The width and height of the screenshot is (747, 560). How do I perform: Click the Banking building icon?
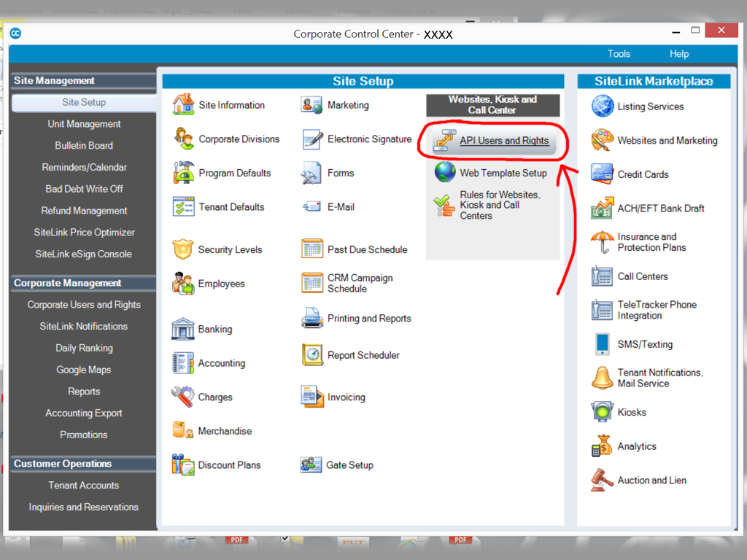tap(182, 329)
